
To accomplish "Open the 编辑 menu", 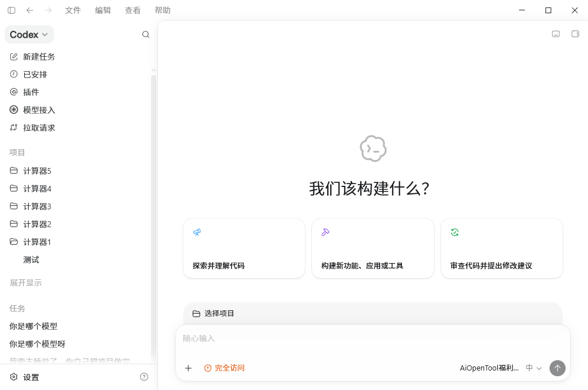I will (103, 10).
